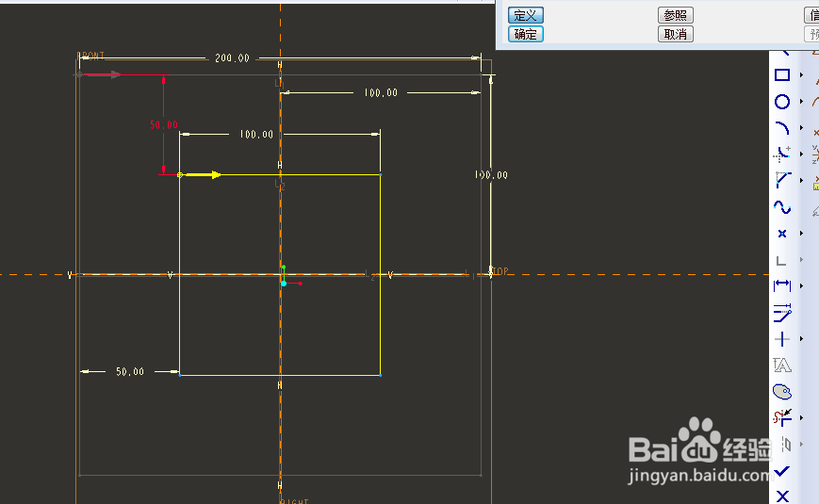Expand the Circle tool flyout arrow
This screenshot has width=819, height=504.
[x=801, y=102]
